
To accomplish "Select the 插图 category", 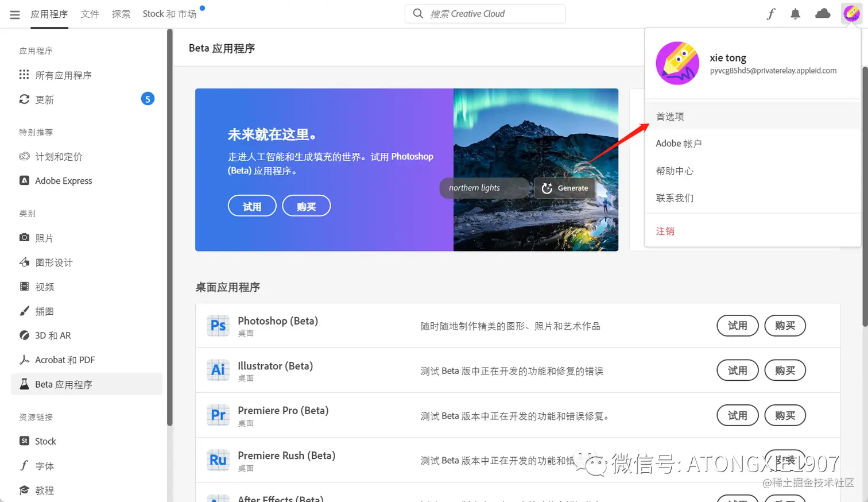I will click(87, 311).
